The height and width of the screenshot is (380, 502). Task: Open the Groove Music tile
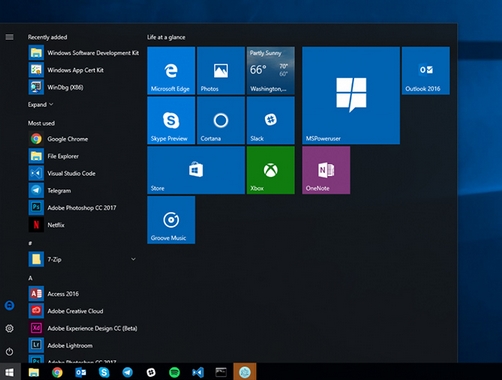[171, 220]
